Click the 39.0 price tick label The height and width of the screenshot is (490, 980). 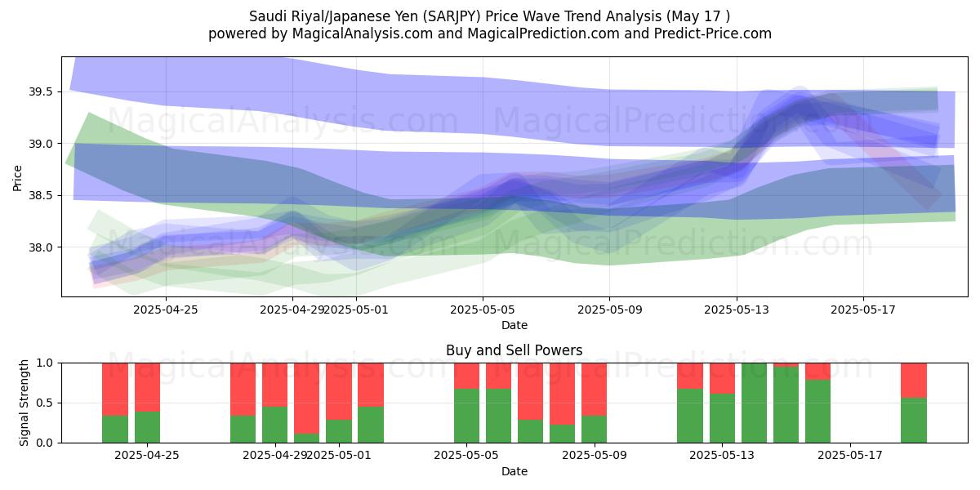(x=42, y=144)
